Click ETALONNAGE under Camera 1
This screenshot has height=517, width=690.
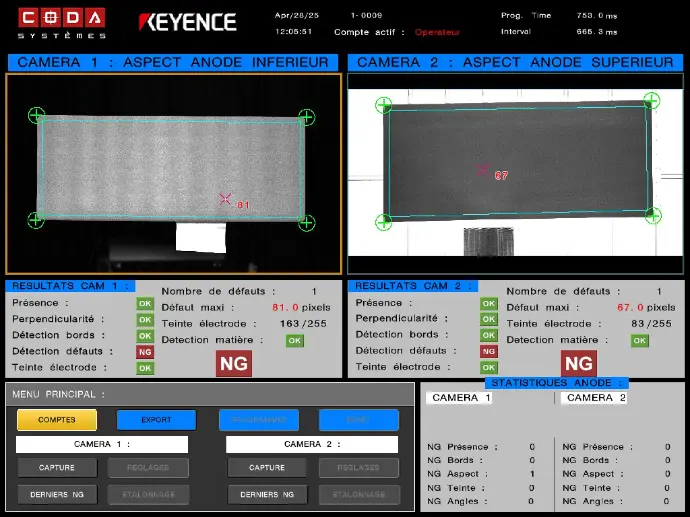click(148, 495)
